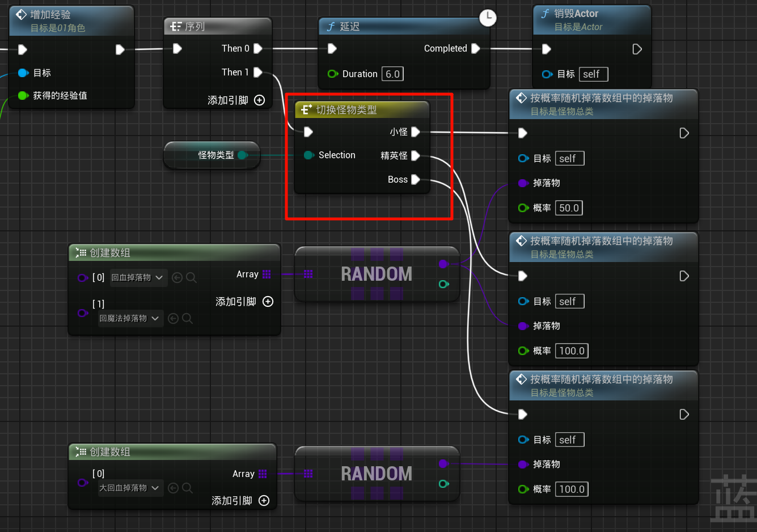Screen dimensions: 757x532
Task: Click the Boss execution output pin
Action: [x=416, y=180]
